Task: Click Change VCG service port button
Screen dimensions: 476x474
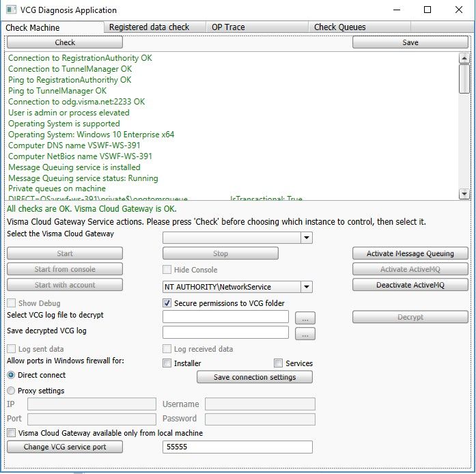Action: pyautogui.click(x=65, y=447)
